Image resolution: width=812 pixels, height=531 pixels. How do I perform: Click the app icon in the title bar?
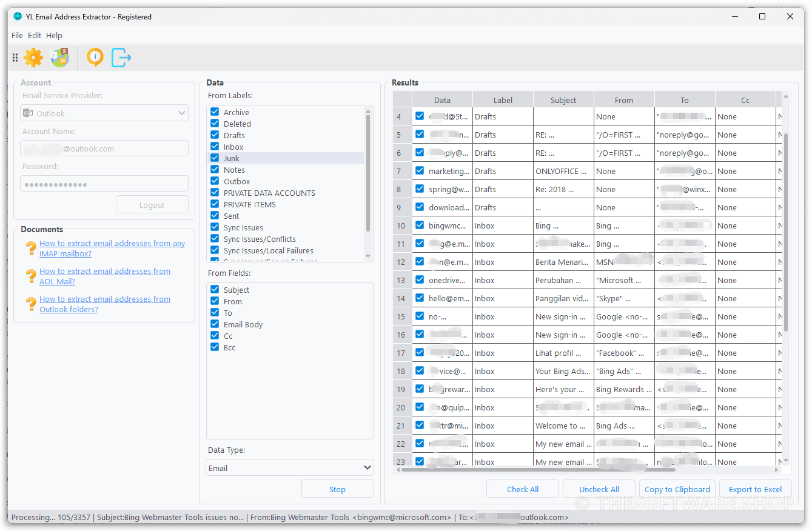coord(18,16)
